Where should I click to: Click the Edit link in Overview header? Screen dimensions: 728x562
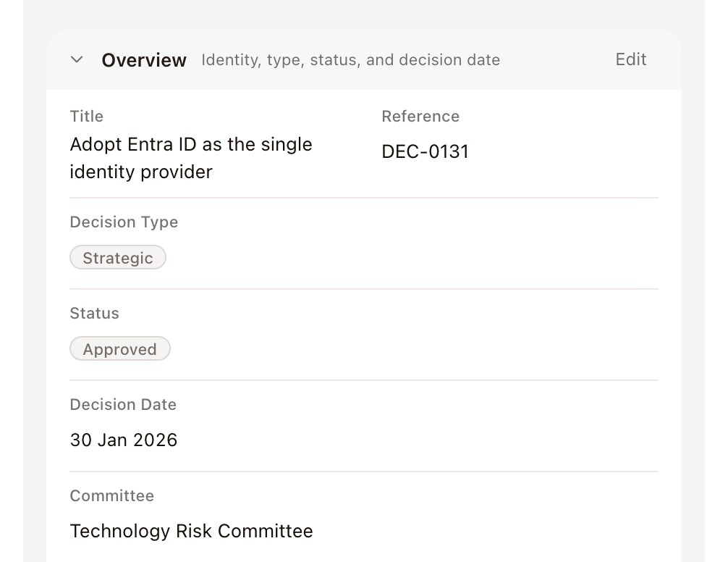tap(630, 59)
